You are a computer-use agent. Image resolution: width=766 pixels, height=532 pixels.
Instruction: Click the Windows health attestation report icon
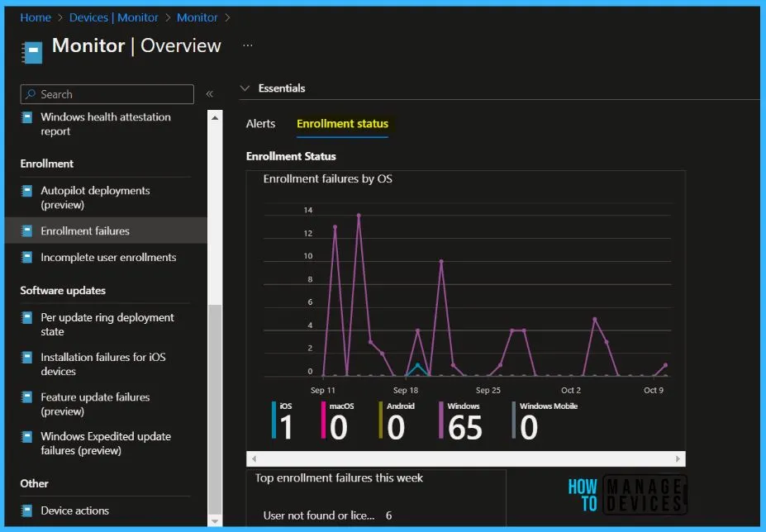tap(27, 117)
